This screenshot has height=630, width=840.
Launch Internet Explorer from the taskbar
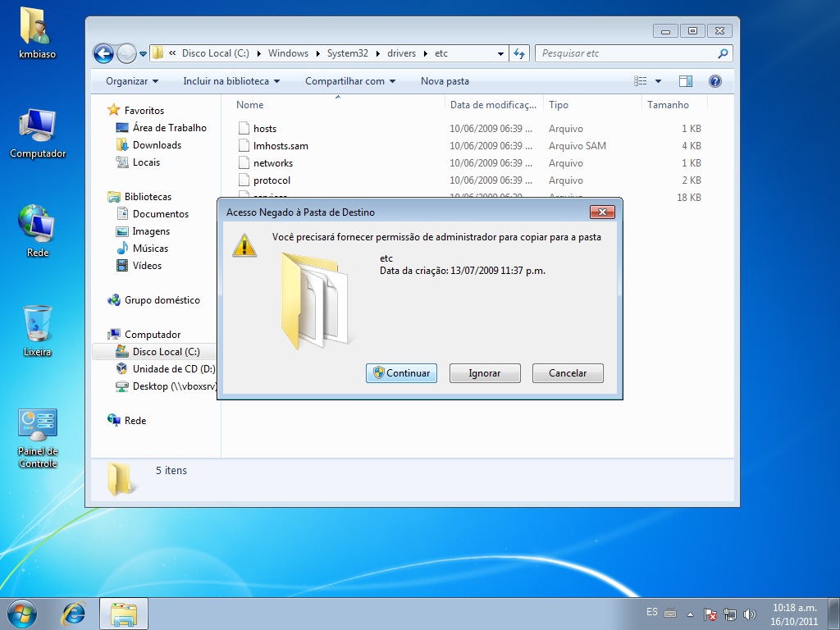(73, 614)
